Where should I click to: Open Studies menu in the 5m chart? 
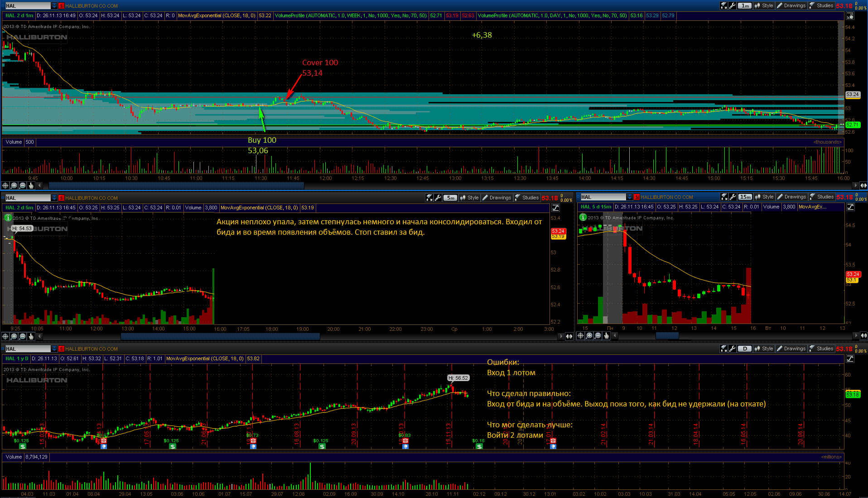(x=527, y=198)
